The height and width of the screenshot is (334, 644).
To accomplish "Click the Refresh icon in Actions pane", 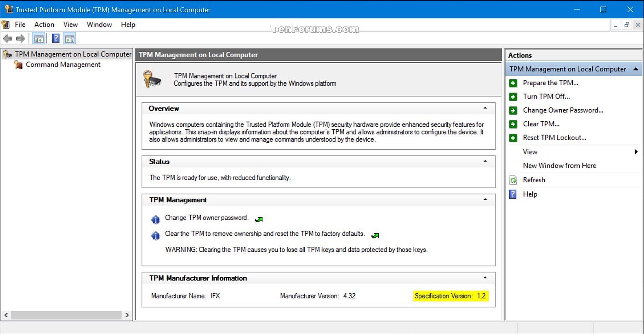I will point(513,180).
